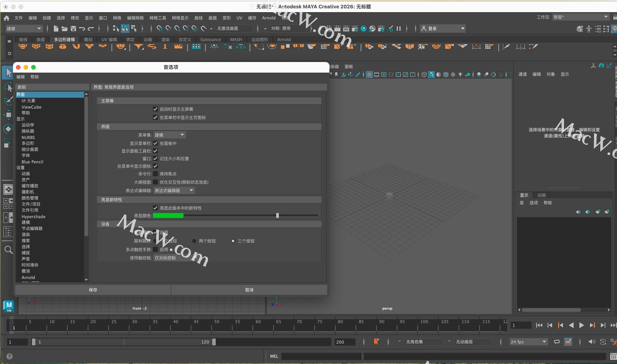Image resolution: width=617 pixels, height=364 pixels.
Task: Select the Scale tool in toolbox
Action: click(x=8, y=143)
